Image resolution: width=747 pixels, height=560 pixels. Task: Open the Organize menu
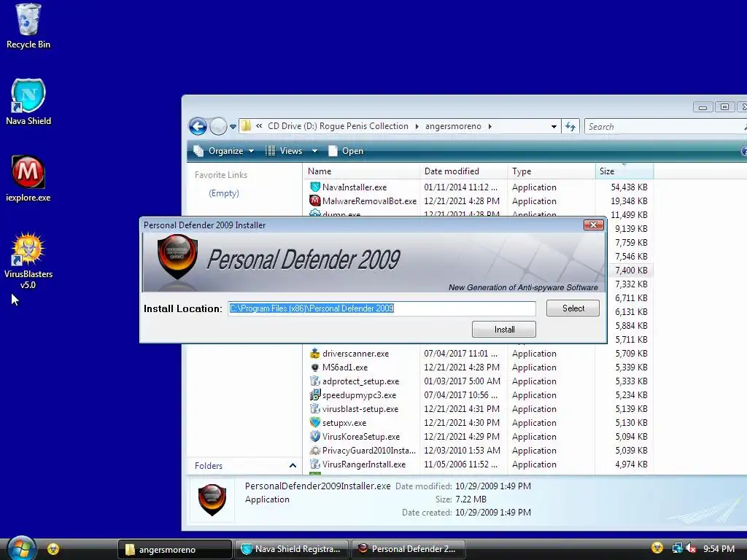pos(224,151)
